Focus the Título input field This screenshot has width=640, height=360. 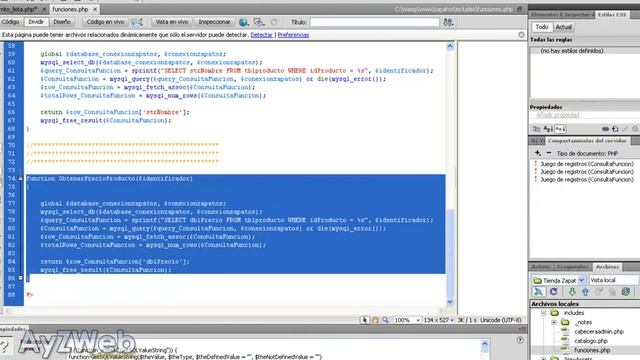(x=374, y=22)
